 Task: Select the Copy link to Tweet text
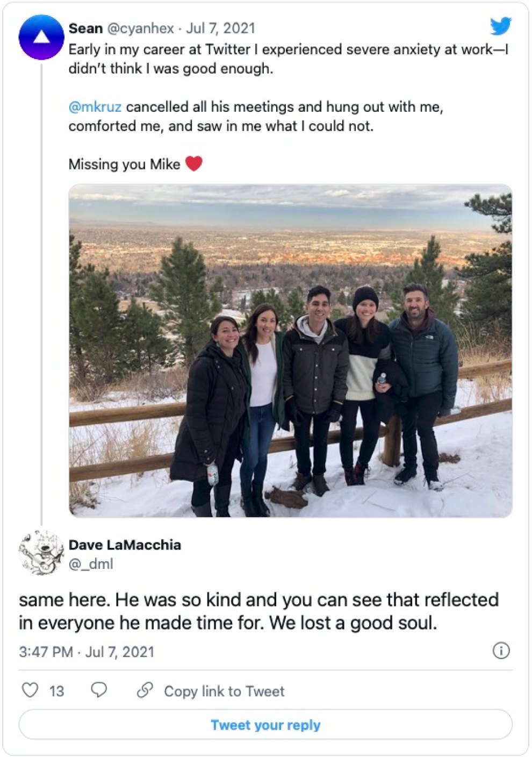224,691
